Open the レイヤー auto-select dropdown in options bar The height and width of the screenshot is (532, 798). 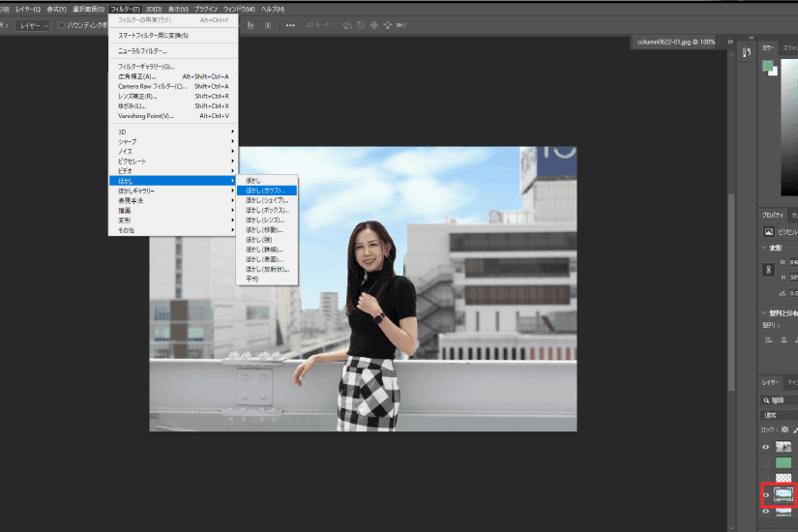coord(34,25)
